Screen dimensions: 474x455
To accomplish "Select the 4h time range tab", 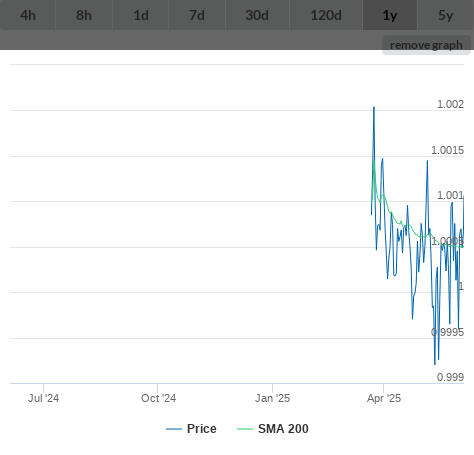I will pyautogui.click(x=28, y=15).
